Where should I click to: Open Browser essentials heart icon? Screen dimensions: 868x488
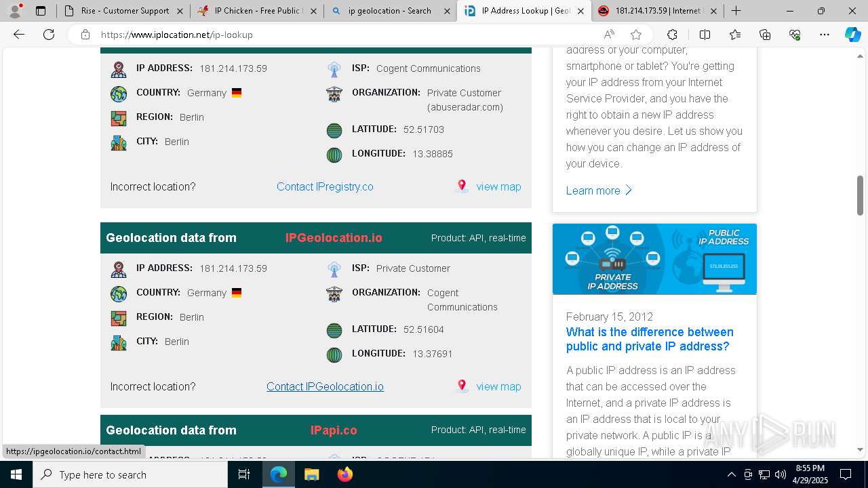(795, 35)
